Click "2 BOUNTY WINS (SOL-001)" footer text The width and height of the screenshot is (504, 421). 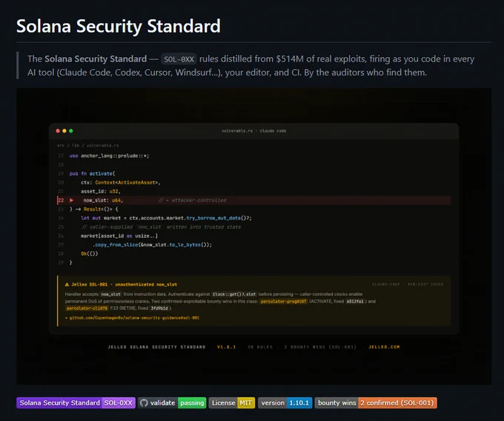(x=320, y=347)
